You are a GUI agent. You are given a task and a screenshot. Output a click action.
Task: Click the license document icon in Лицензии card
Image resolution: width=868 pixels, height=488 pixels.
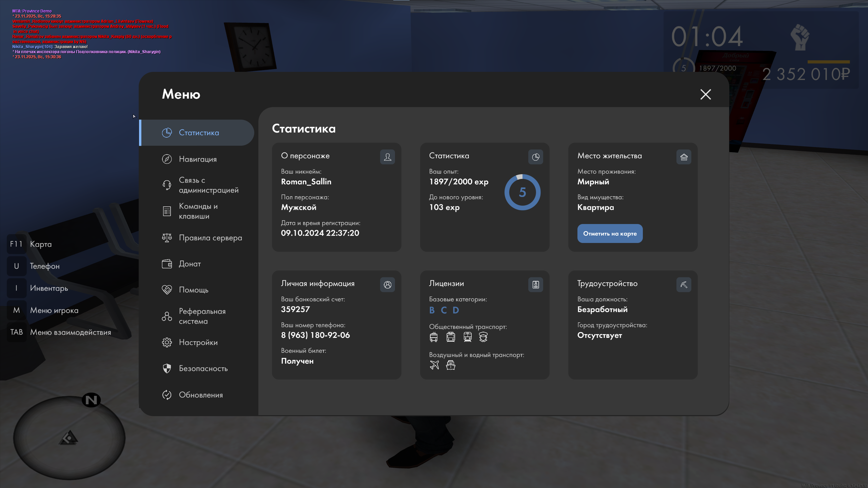click(x=535, y=285)
